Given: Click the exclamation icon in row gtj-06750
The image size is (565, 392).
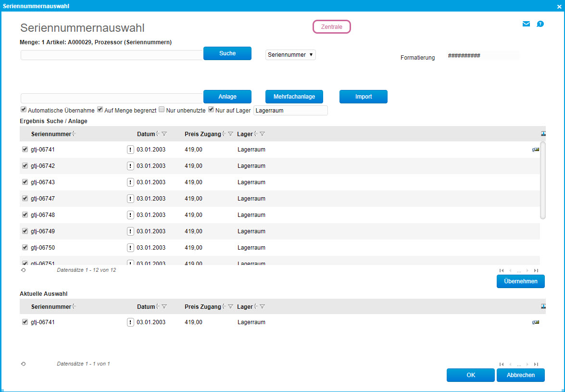Looking at the screenshot, I should [130, 248].
